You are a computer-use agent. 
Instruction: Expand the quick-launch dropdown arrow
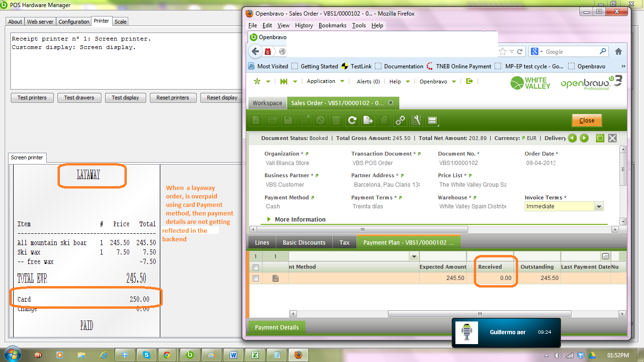pos(295,82)
